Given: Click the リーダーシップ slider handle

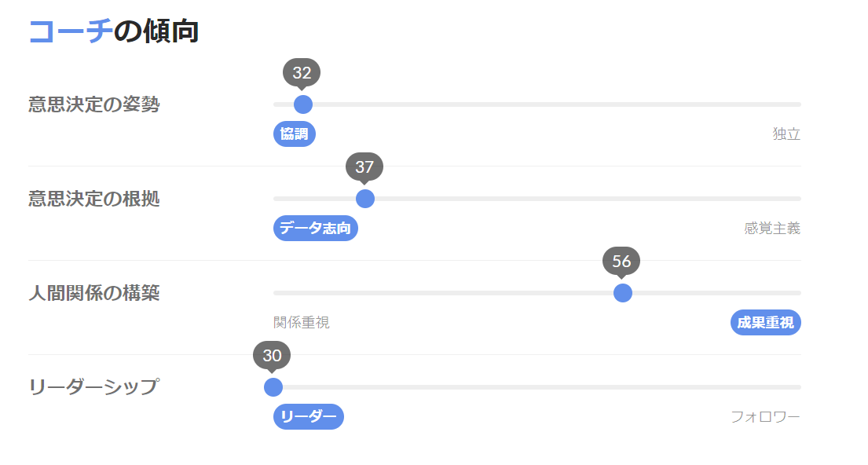Looking at the screenshot, I should pos(273,387).
